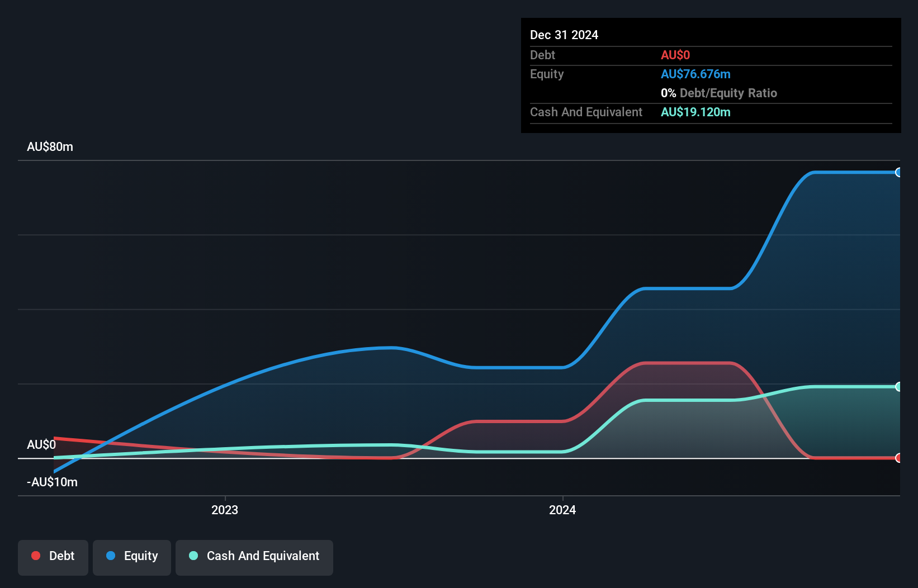Select the 2023 axis label

pos(224,510)
